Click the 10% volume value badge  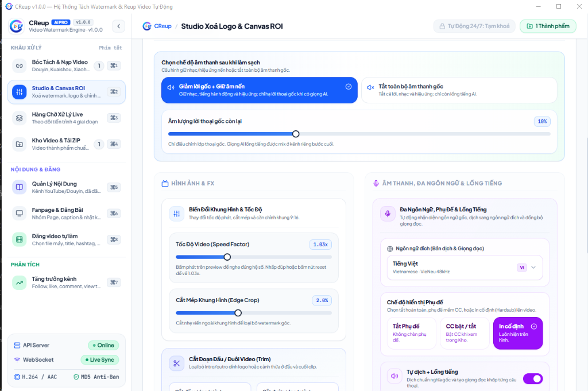pyautogui.click(x=542, y=122)
